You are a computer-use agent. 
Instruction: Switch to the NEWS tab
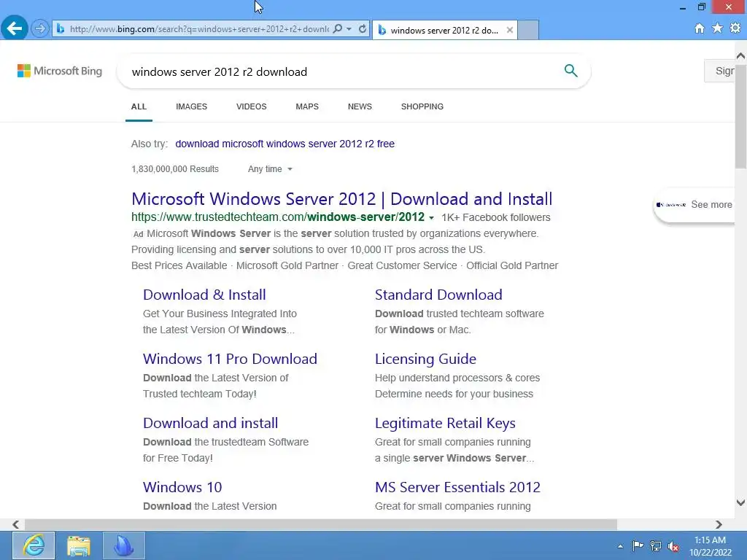[360, 106]
